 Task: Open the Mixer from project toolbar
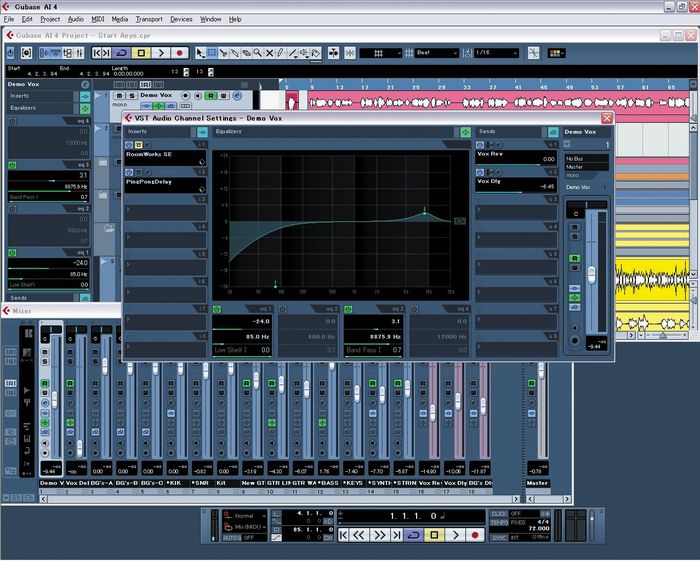point(79,53)
